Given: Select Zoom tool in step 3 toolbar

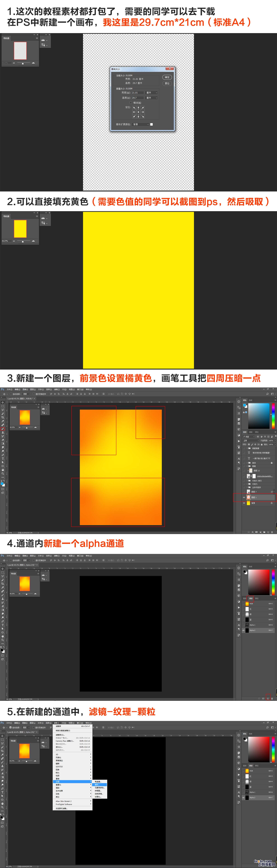Looking at the screenshot, I should (x=3, y=474).
